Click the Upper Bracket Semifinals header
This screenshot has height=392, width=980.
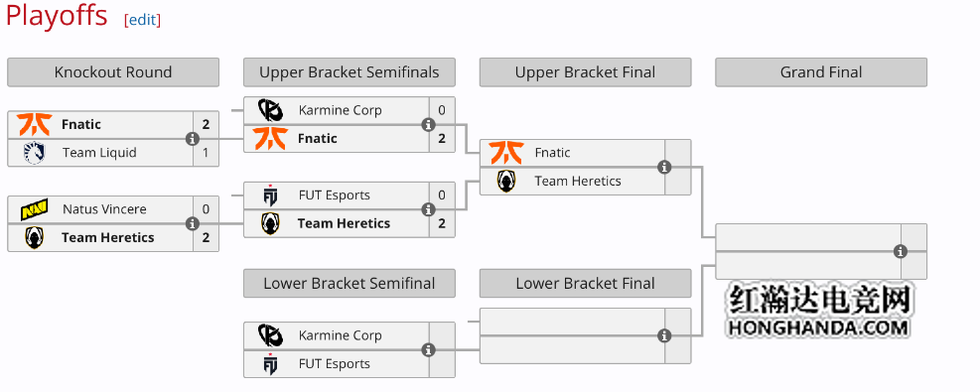point(350,72)
